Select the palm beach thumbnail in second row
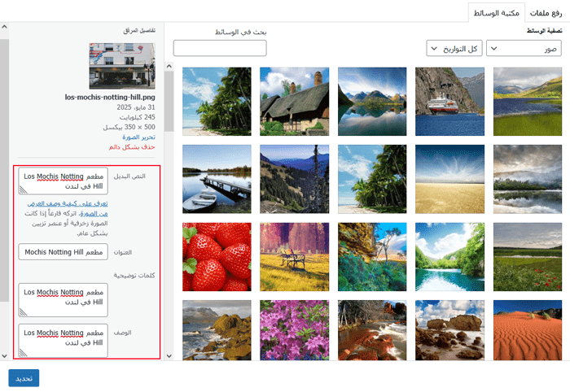 [x=372, y=179]
